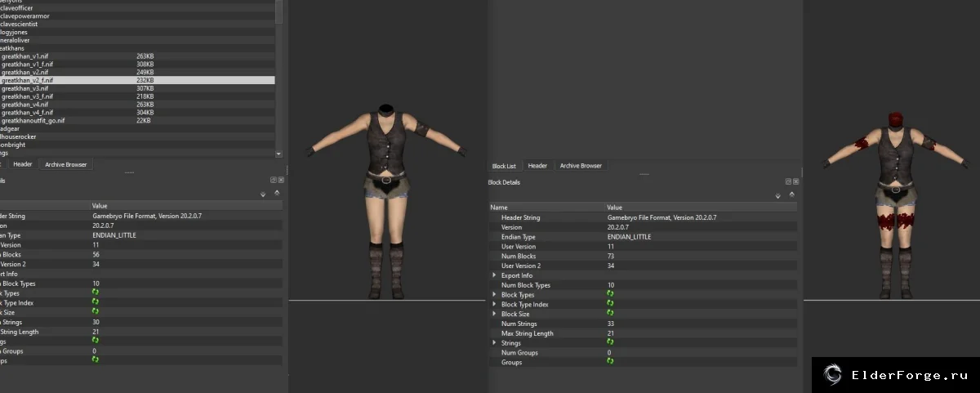Image resolution: width=980 pixels, height=393 pixels.
Task: Click Block Type Index refresh icon
Action: click(x=610, y=304)
